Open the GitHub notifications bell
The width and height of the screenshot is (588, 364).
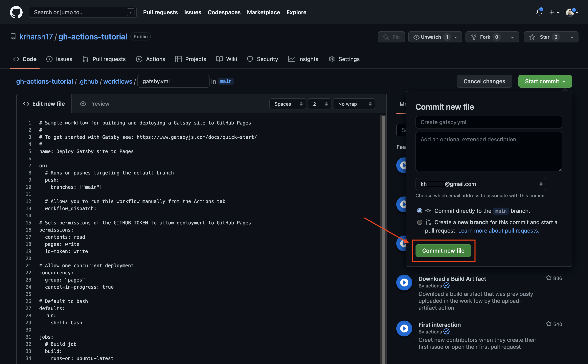pos(539,12)
